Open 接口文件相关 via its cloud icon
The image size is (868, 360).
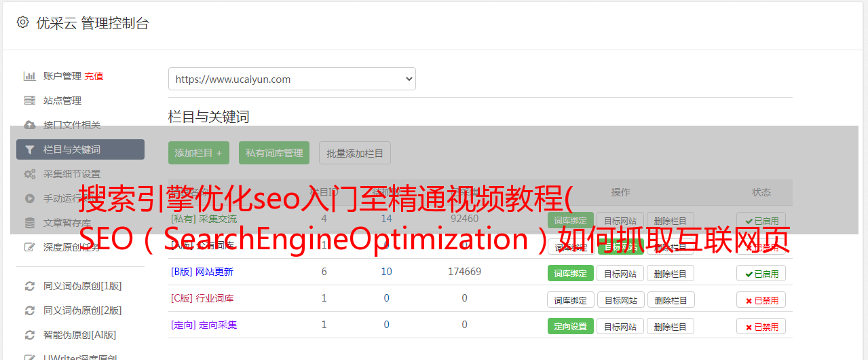(x=29, y=125)
